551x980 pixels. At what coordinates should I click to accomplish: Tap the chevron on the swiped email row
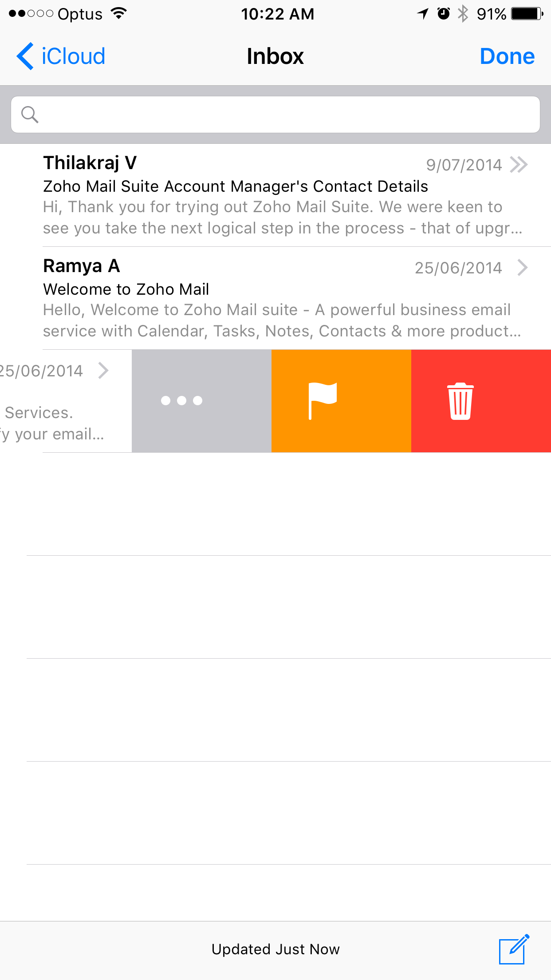pyautogui.click(x=103, y=371)
